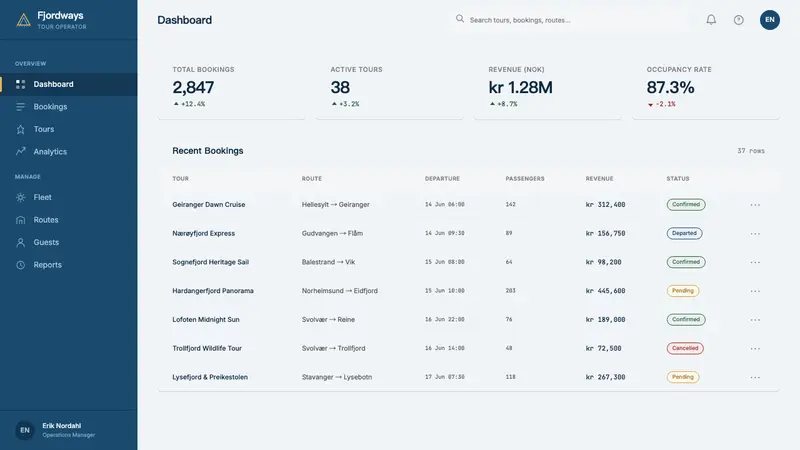Open row menu for Nærøyfjord Express

755,233
